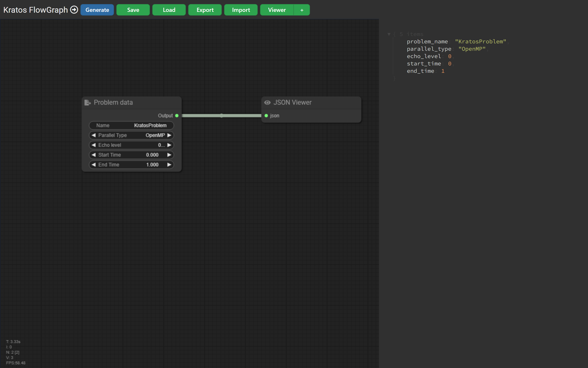
Task: Click the parallel_type key in JSON panel
Action: coord(429,49)
